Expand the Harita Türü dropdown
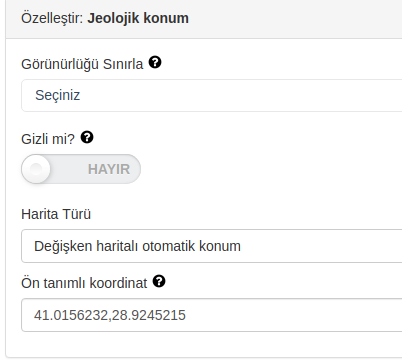Screen dimensions: 402x362 click(212, 246)
